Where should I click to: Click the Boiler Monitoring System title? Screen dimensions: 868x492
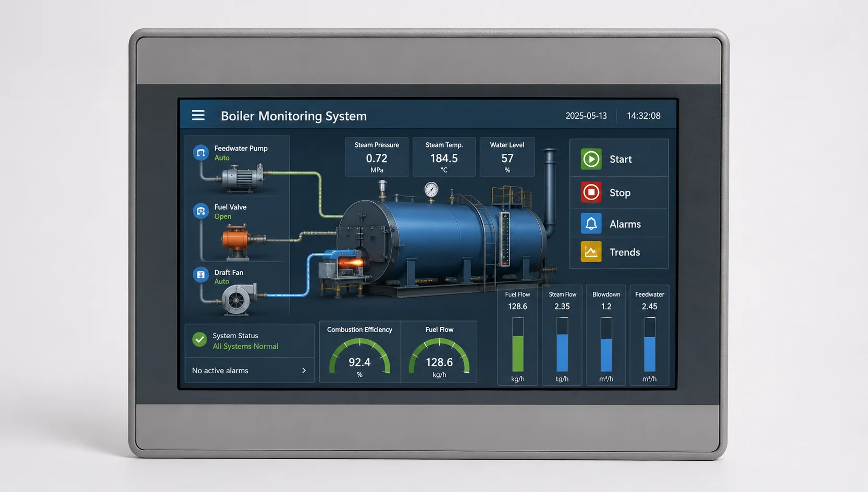pos(294,116)
